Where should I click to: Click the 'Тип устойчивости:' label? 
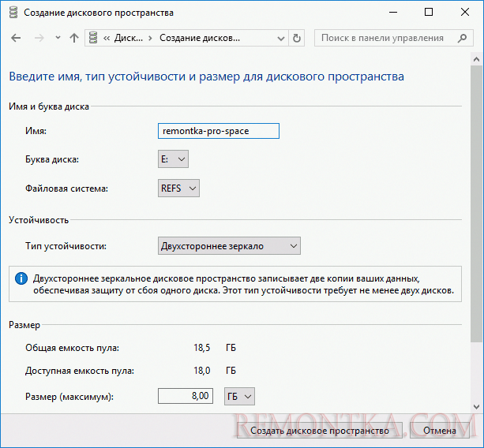tap(66, 246)
